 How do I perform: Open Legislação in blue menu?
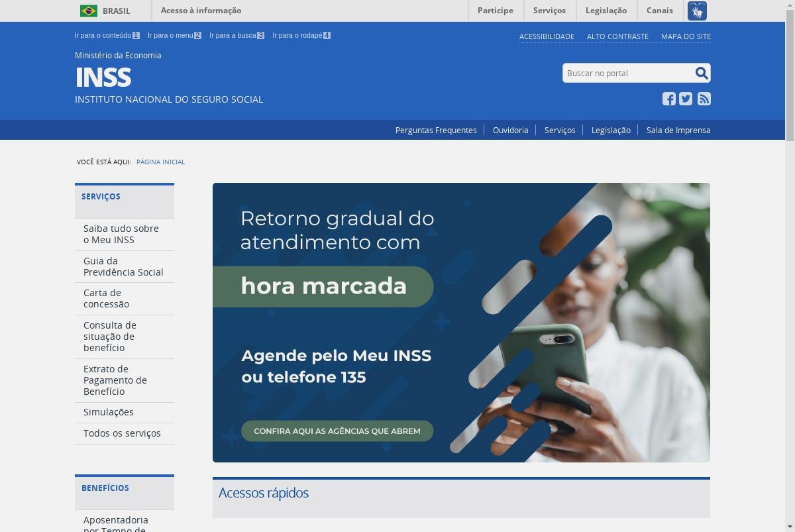click(x=611, y=130)
